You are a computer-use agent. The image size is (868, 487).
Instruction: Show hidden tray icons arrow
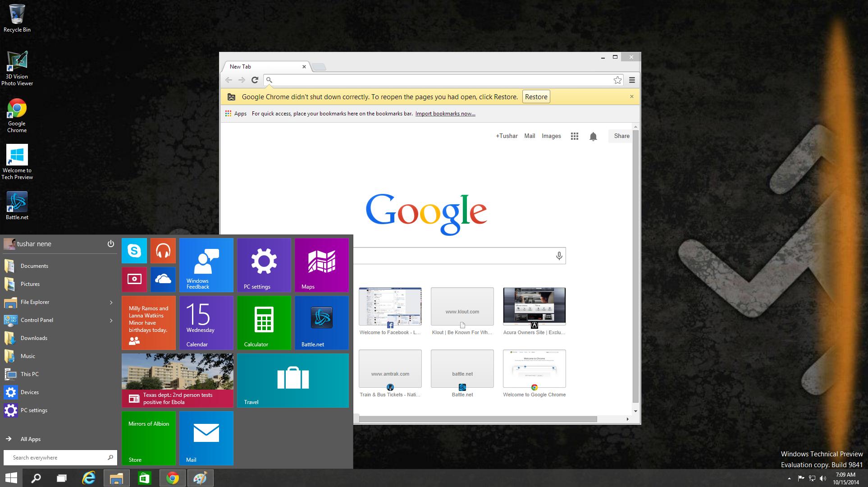click(789, 478)
